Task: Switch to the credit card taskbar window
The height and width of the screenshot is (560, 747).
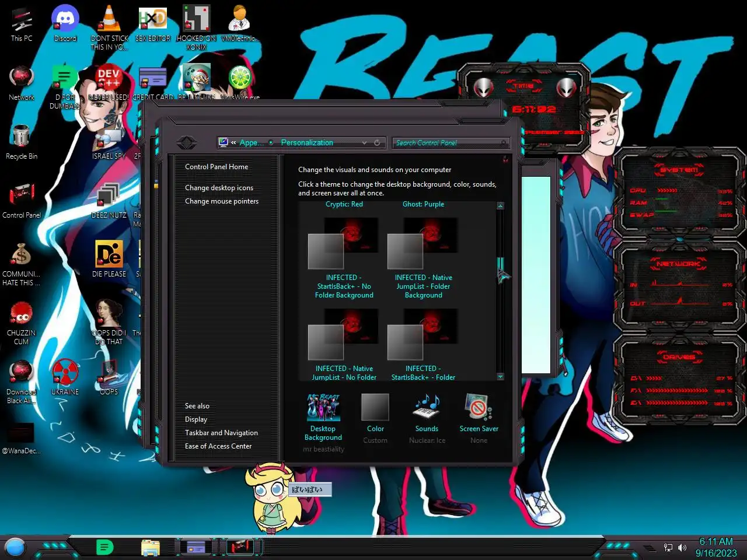Action: (x=196, y=547)
